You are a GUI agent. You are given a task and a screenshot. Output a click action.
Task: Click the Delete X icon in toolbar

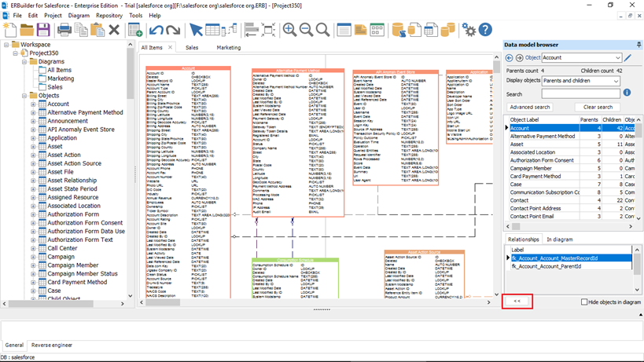pyautogui.click(x=114, y=30)
